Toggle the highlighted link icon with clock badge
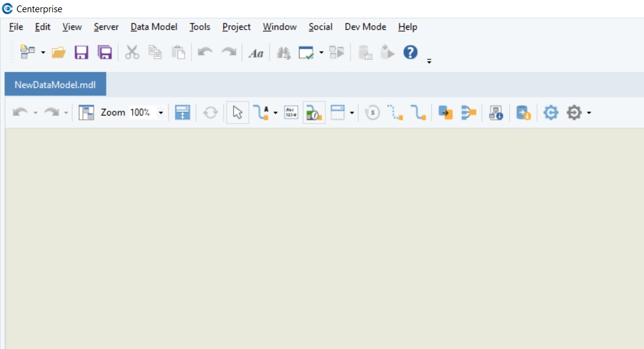644x349 pixels. 314,112
